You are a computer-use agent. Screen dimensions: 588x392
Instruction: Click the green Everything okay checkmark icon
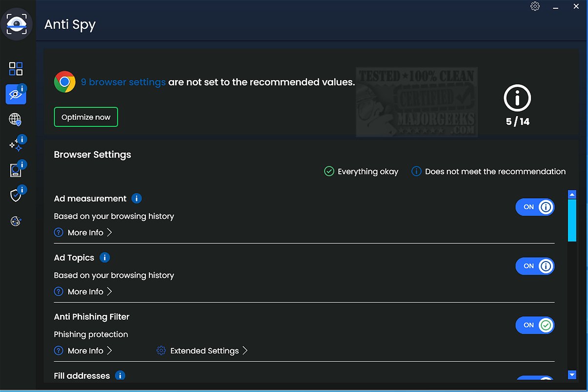point(329,171)
